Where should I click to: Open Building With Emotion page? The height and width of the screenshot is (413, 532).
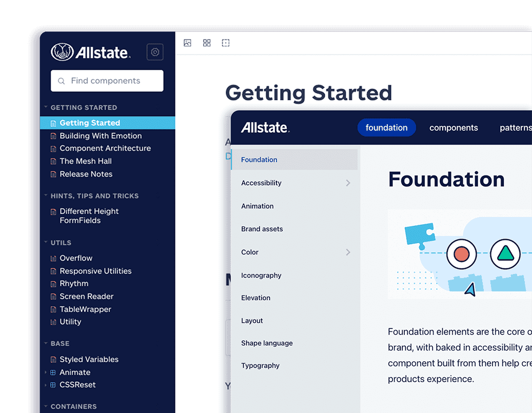[x=101, y=136]
